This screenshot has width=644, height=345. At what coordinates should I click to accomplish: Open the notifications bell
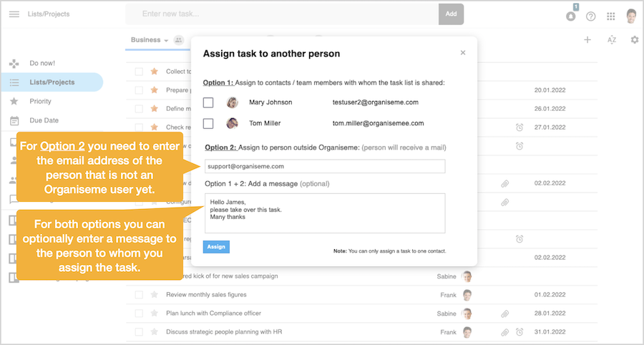click(x=571, y=16)
